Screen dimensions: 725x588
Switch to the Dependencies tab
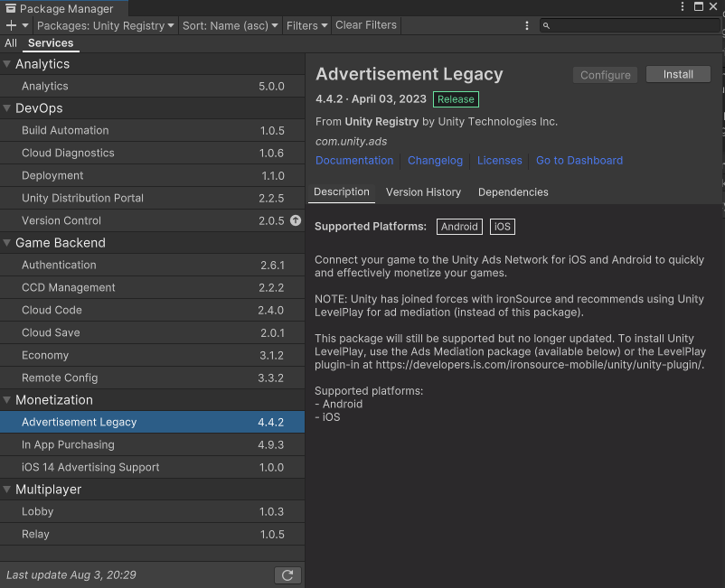click(x=513, y=192)
